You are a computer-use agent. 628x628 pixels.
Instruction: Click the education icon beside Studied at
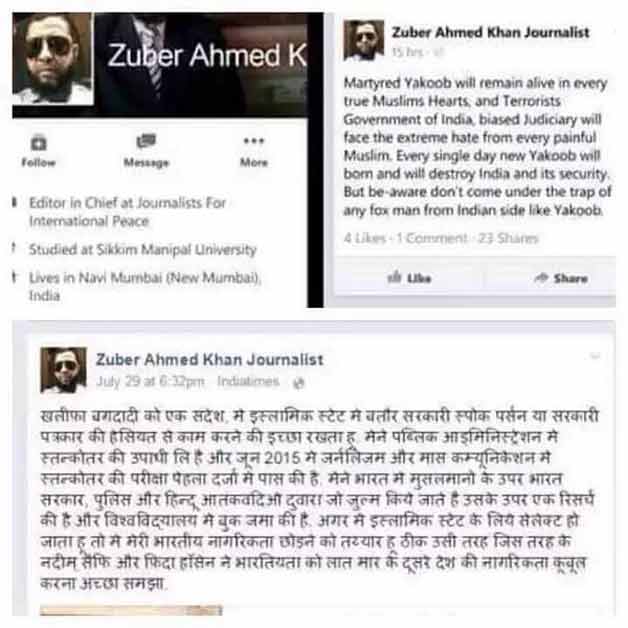pyautogui.click(x=14, y=248)
